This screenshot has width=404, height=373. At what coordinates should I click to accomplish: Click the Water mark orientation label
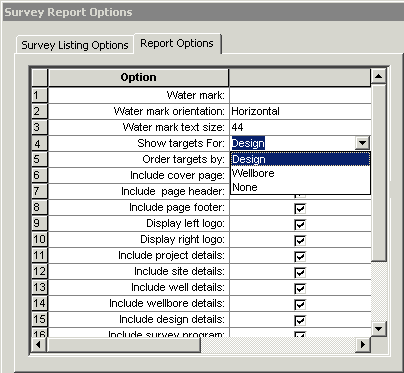(169, 111)
